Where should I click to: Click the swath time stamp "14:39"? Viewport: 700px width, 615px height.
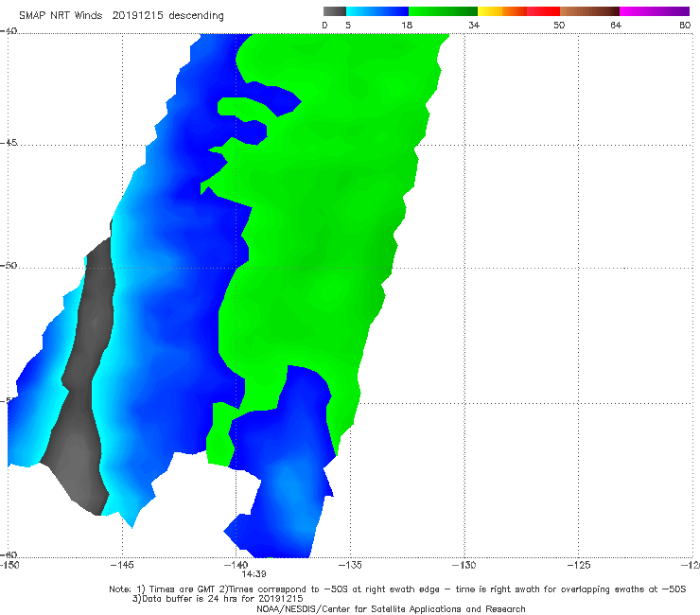tap(254, 574)
